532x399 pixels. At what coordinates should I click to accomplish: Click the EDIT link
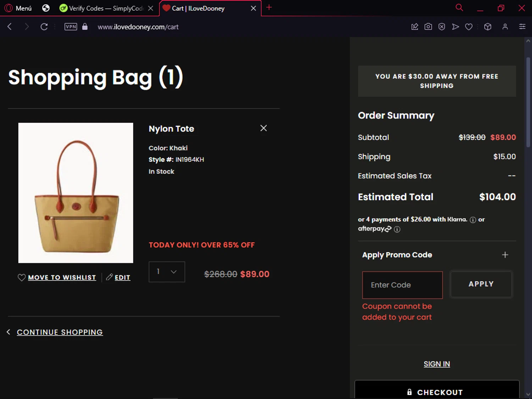coord(122,277)
